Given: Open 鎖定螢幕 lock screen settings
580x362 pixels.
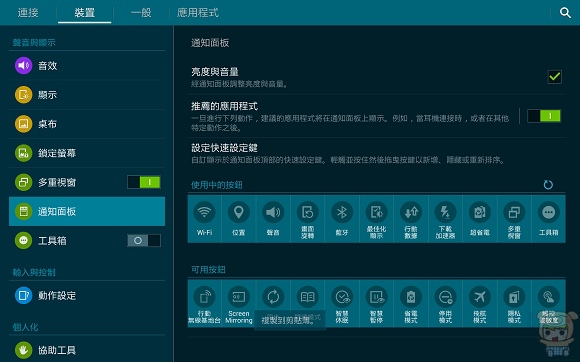Looking at the screenshot, I should (x=87, y=153).
